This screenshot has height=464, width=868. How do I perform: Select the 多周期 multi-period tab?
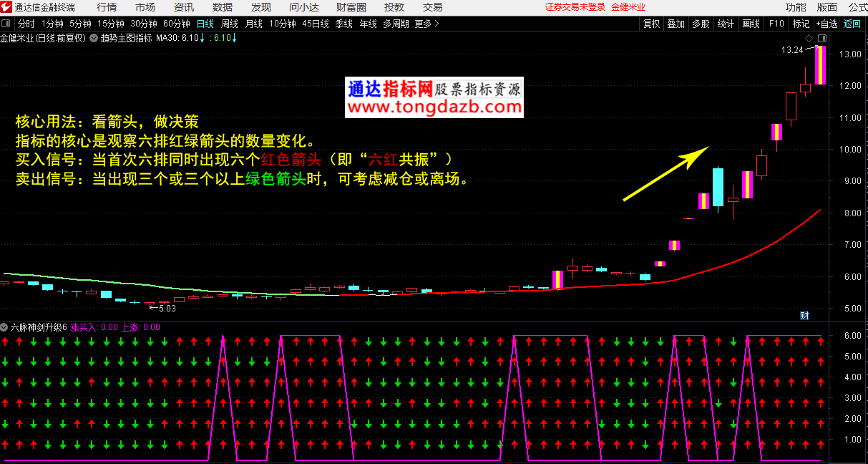coord(396,24)
